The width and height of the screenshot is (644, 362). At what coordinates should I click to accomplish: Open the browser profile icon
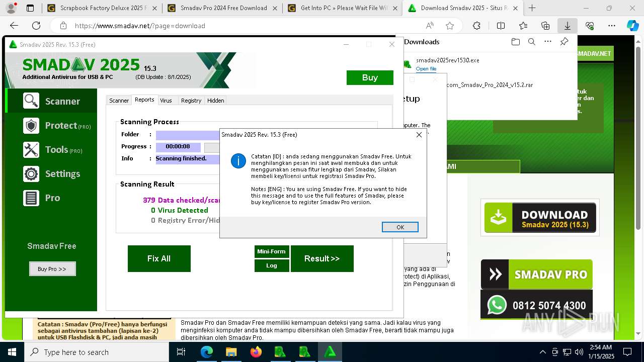tap(11, 8)
